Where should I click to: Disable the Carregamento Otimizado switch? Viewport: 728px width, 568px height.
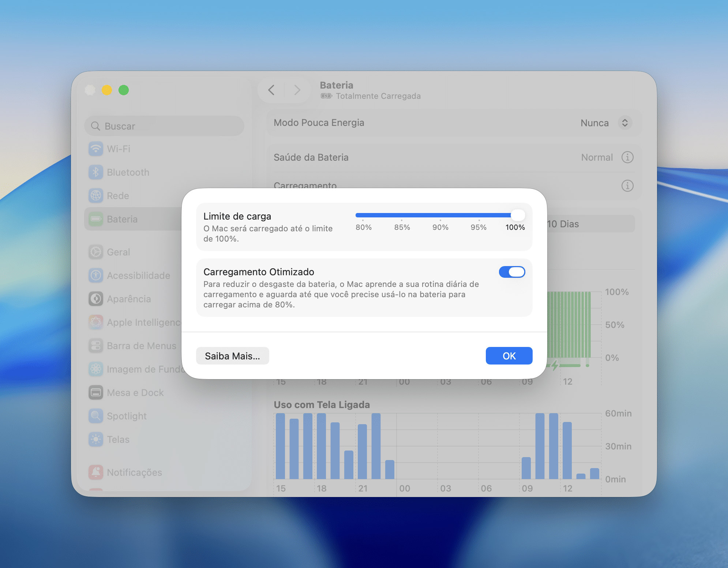(512, 272)
